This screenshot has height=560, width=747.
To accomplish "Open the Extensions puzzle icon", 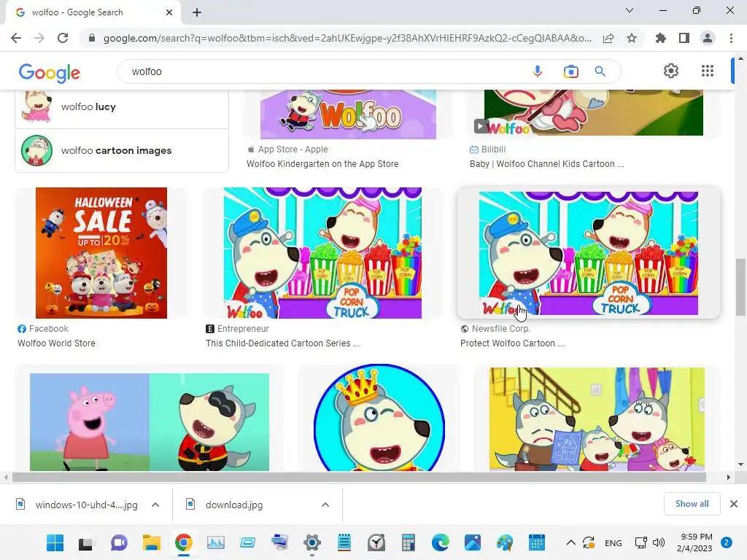I will (x=660, y=38).
